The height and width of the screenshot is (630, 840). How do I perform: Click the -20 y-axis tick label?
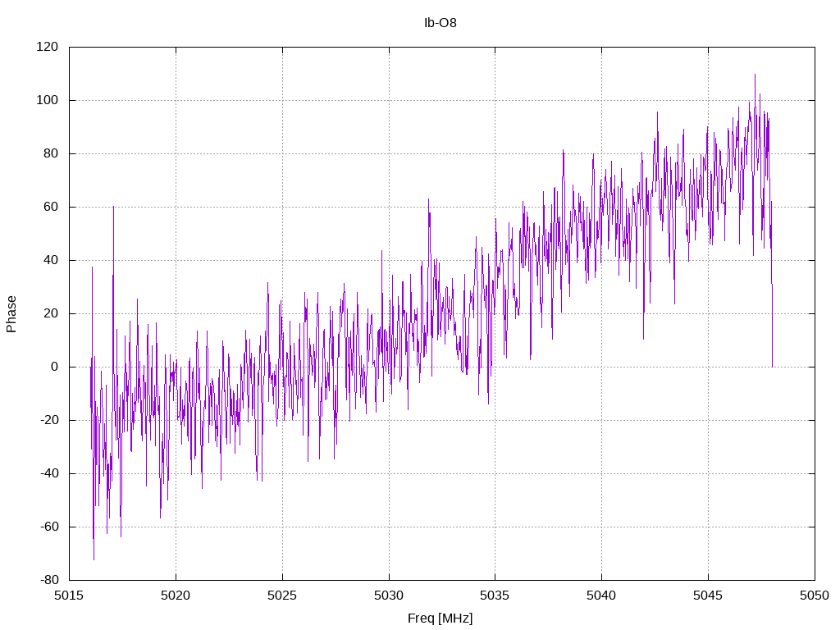coord(48,420)
